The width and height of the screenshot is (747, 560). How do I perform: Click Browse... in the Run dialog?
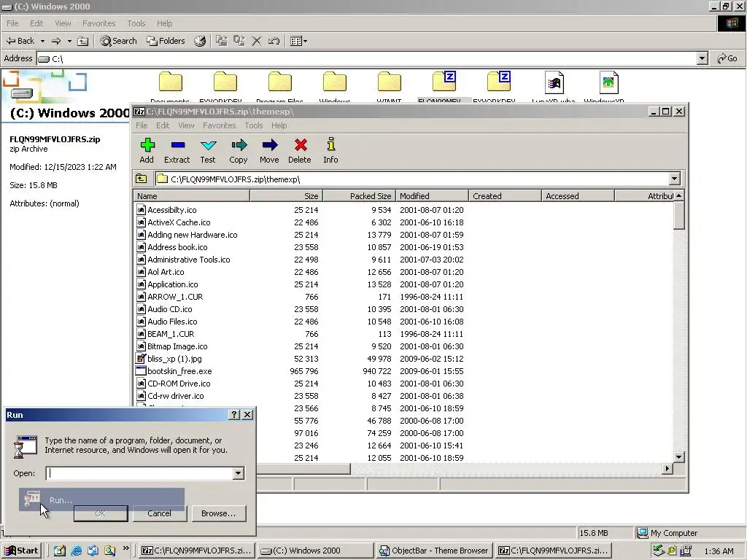click(x=218, y=513)
